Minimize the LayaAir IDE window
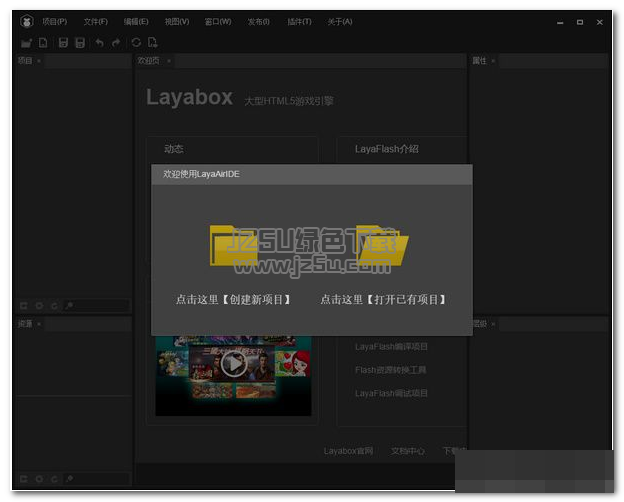 tap(560, 22)
